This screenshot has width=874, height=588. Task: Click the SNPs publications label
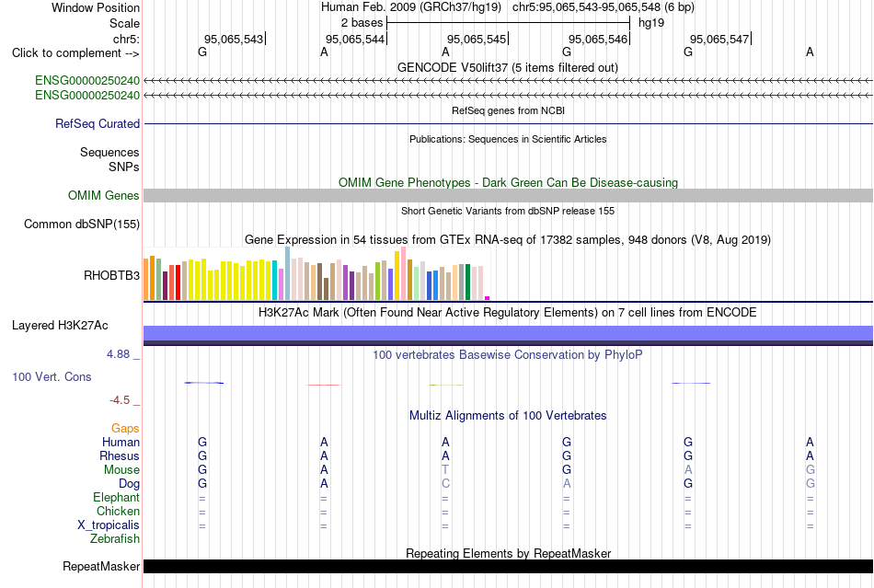pyautogui.click(x=124, y=167)
